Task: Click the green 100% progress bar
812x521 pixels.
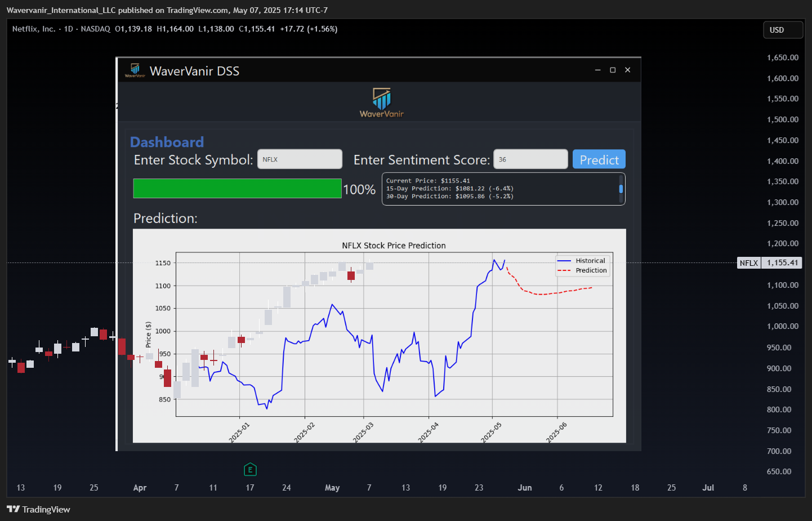Action: click(237, 189)
